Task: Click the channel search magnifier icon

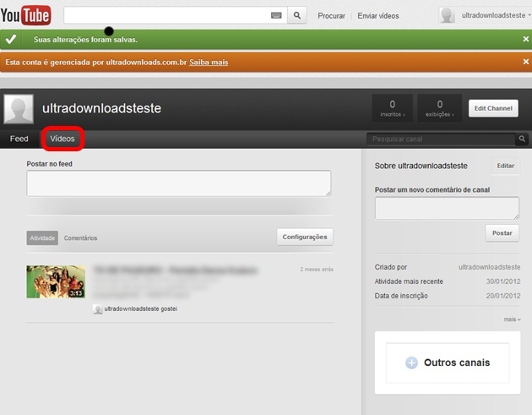Action: pos(522,139)
